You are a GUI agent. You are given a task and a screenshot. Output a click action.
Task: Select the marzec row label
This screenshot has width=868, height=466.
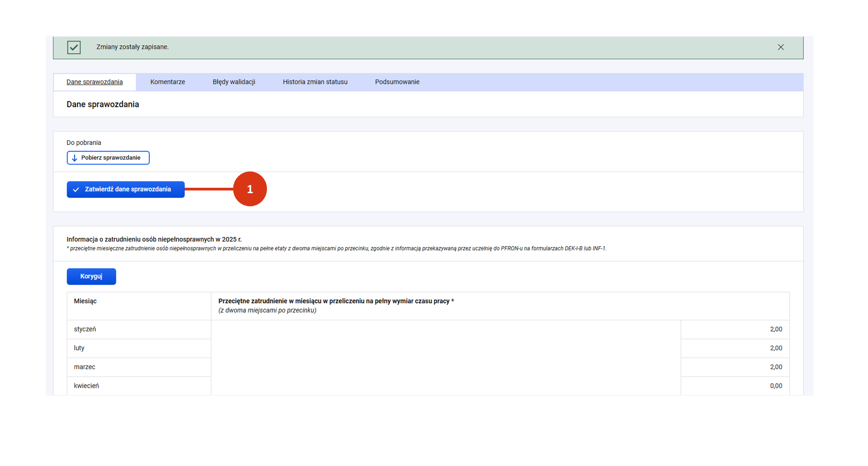[85, 367]
